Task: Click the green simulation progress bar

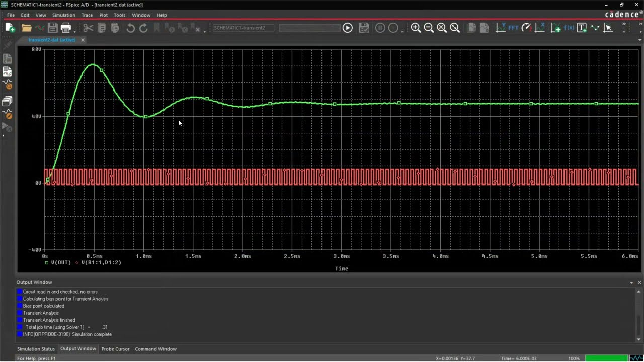Action: [606, 358]
